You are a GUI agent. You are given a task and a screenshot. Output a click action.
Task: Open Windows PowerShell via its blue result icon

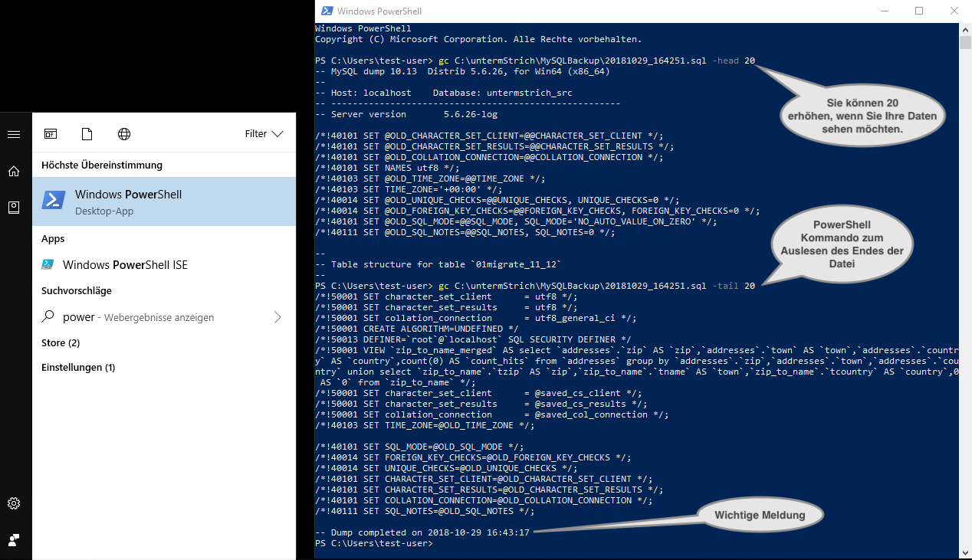point(53,200)
